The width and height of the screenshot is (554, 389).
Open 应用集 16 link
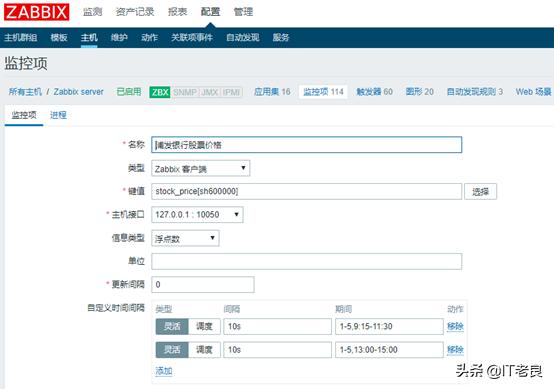tap(272, 92)
